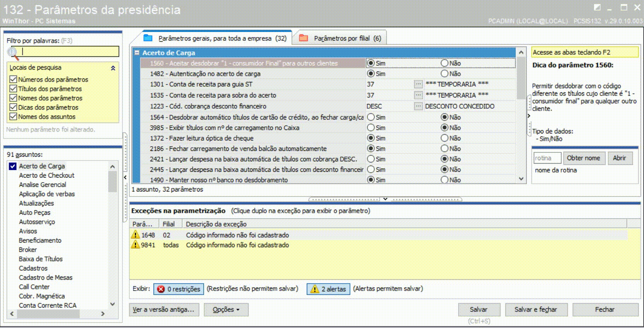
Task: Click the warning icon for exception 1648
Action: pos(135,235)
